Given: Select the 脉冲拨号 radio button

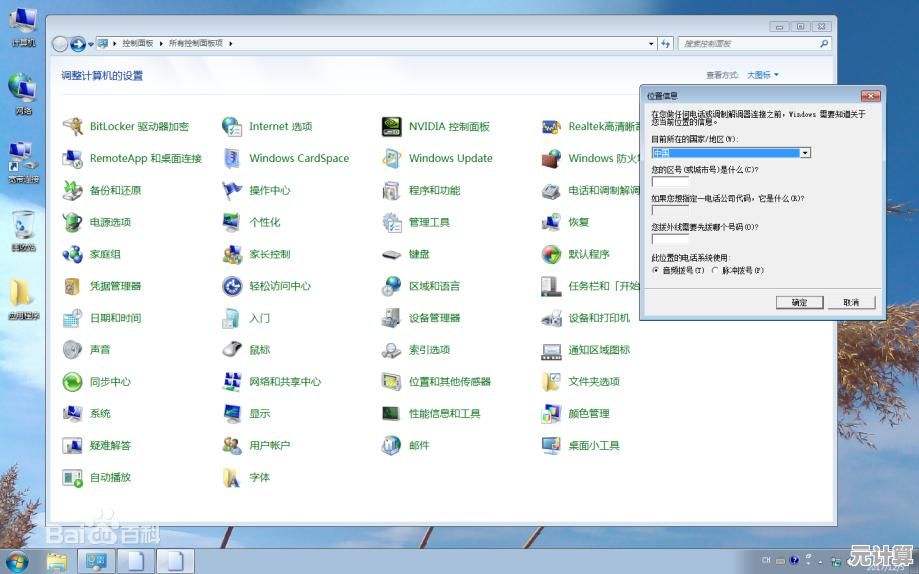Looking at the screenshot, I should coord(714,270).
